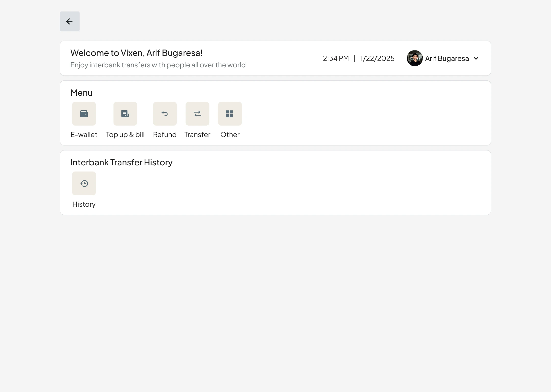The width and height of the screenshot is (551, 392).
Task: Click the back arrow button
Action: [69, 21]
